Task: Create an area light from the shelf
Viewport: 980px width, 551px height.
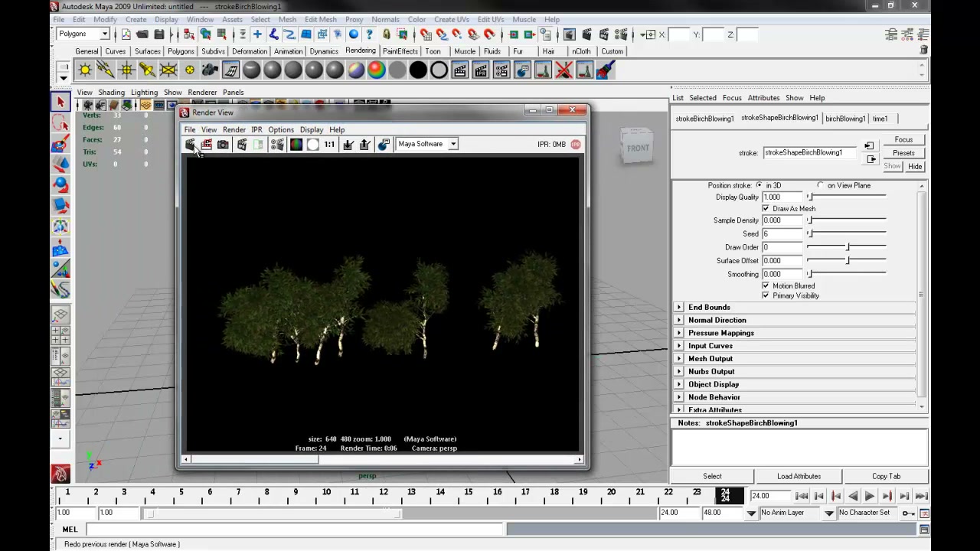Action: click(x=168, y=70)
